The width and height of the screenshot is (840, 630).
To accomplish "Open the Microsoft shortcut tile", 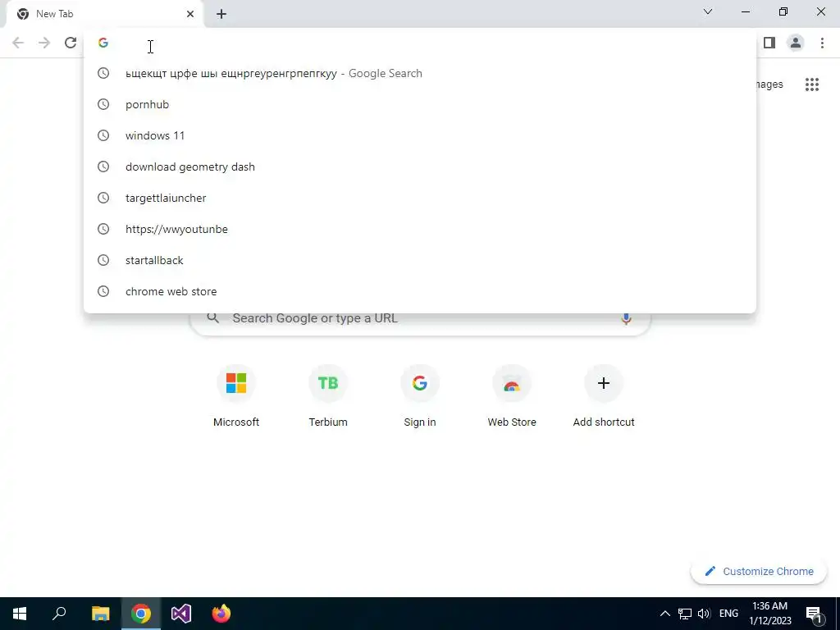I will coord(235,396).
